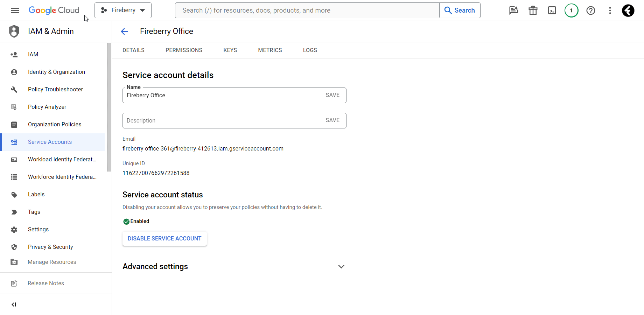
Task: Open Workforce Identity Federation
Action: pyautogui.click(x=53, y=177)
